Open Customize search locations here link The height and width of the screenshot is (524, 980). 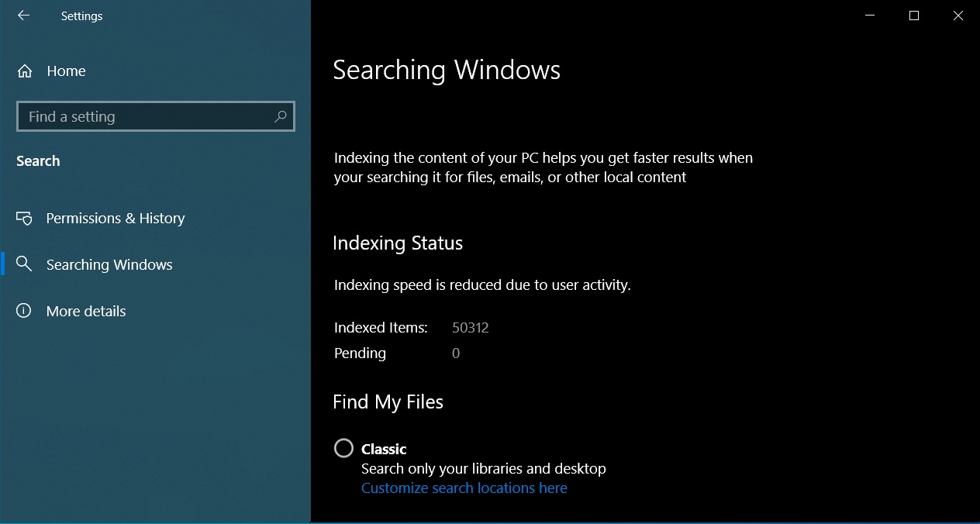coord(464,488)
